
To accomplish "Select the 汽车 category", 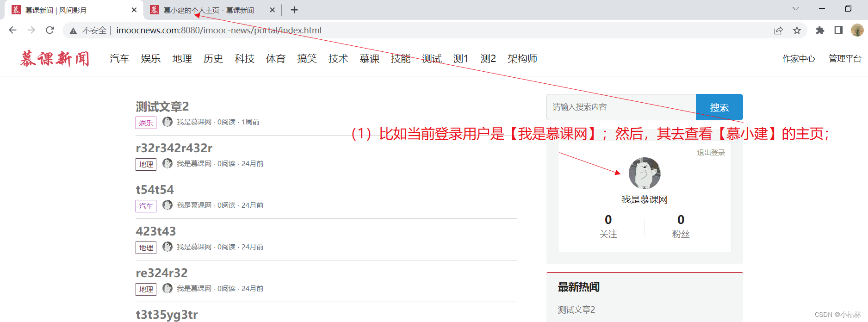I will pyautogui.click(x=119, y=59).
